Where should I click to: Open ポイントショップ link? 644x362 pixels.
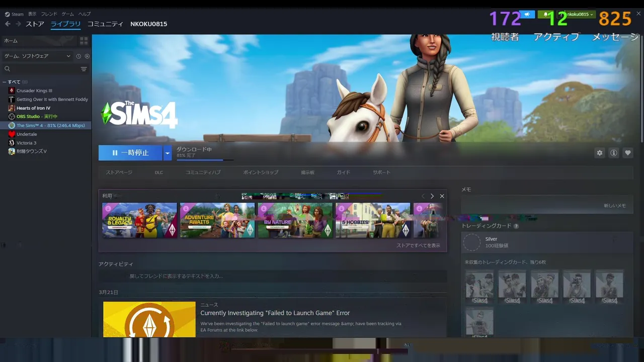point(261,172)
